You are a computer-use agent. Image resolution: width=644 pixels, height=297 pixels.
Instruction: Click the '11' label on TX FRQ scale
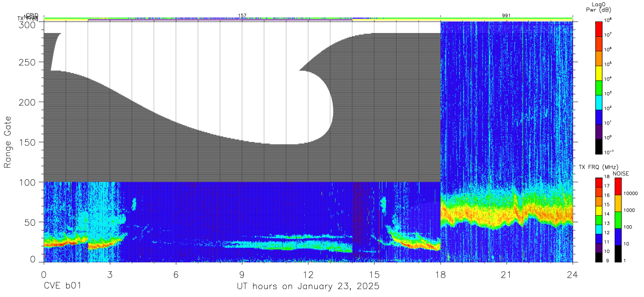[x=607, y=242]
